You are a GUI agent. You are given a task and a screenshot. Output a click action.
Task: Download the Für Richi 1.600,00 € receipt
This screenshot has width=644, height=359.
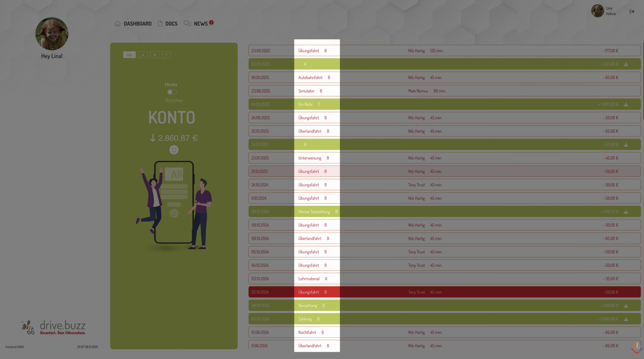coord(626,105)
